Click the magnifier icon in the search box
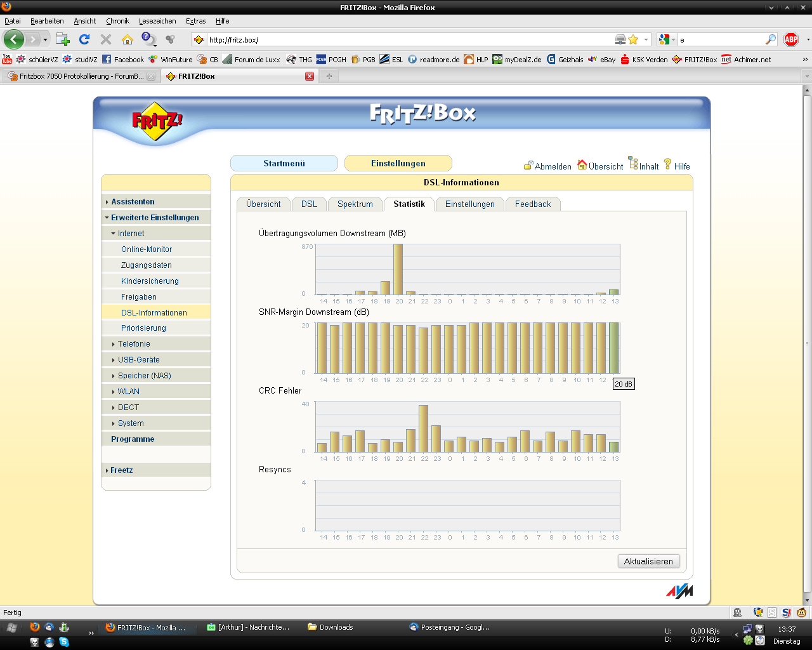 771,39
